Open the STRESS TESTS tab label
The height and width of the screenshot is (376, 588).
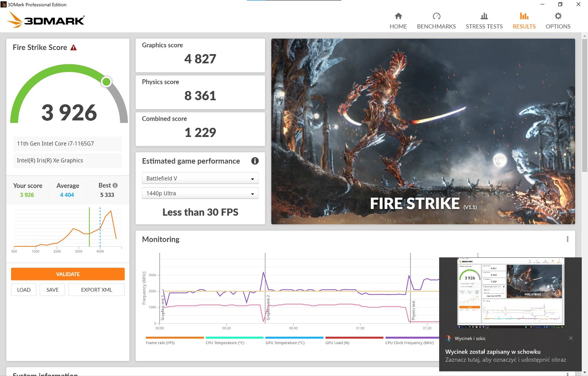pos(484,26)
